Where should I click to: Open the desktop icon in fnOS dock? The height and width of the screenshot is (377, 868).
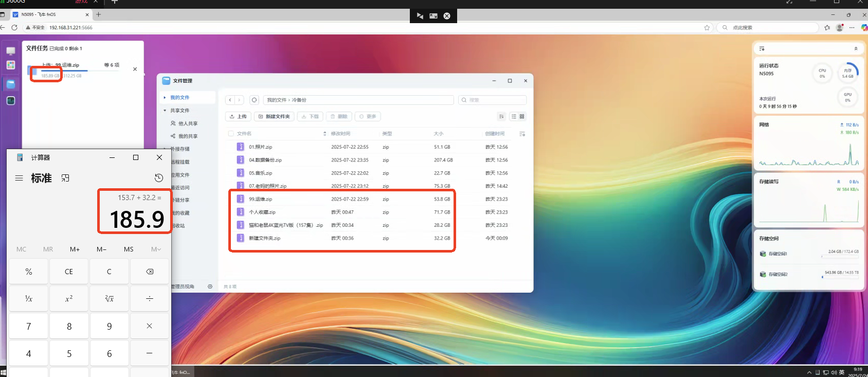click(x=11, y=51)
